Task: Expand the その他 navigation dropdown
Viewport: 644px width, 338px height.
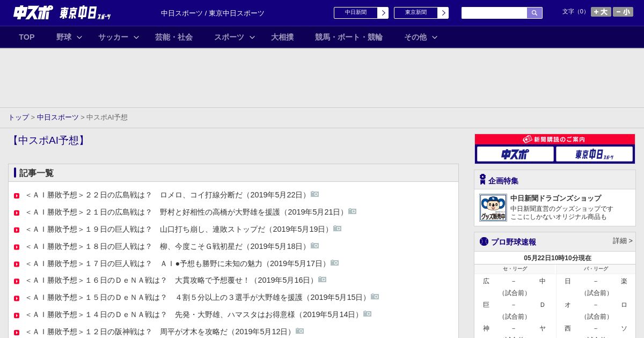Action: click(421, 37)
